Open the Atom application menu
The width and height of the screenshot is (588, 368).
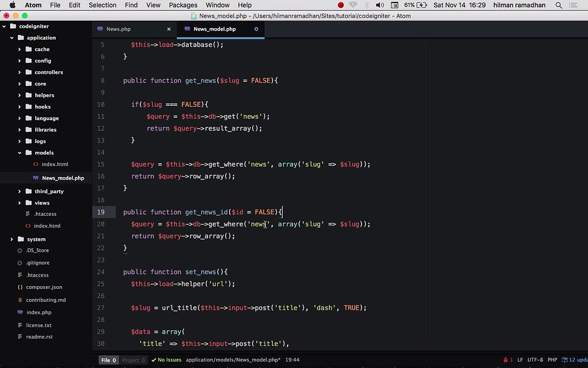(33, 5)
